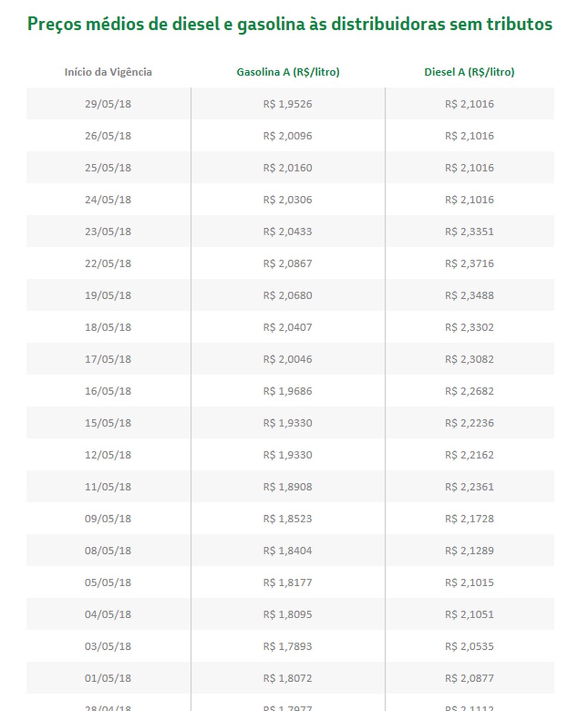Select the 'Diesel A (R$/litro)' column header

tap(469, 72)
